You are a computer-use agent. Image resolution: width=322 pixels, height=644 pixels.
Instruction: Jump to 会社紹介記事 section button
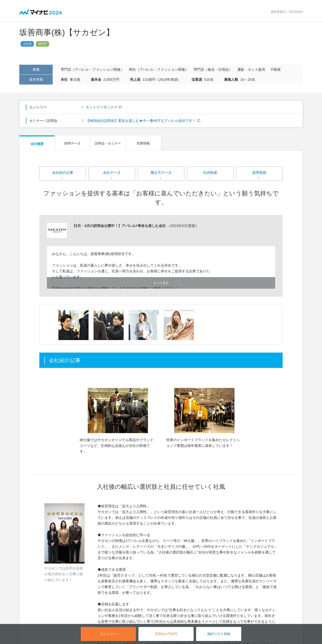pos(63,174)
